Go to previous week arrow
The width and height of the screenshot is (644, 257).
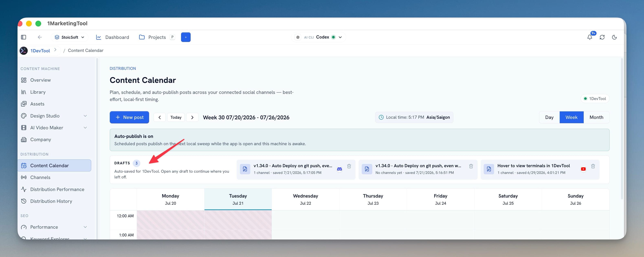tap(159, 117)
